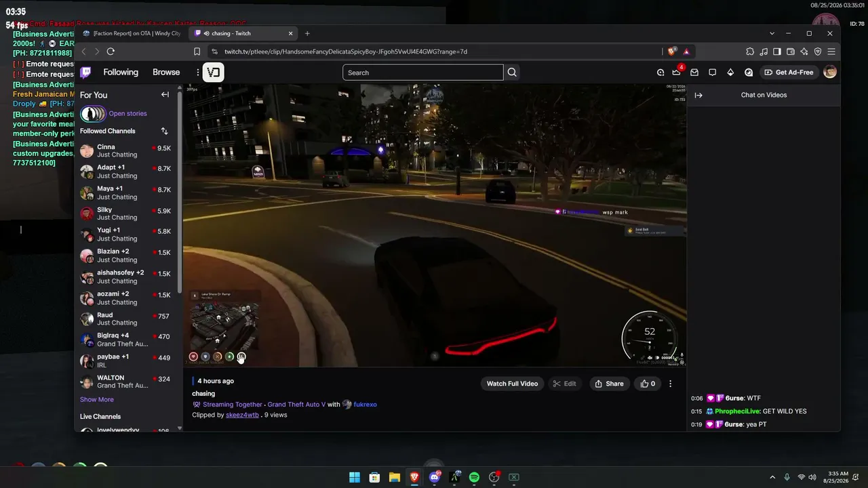
Task: Select the chasing - Twitch tab
Action: [x=244, y=33]
